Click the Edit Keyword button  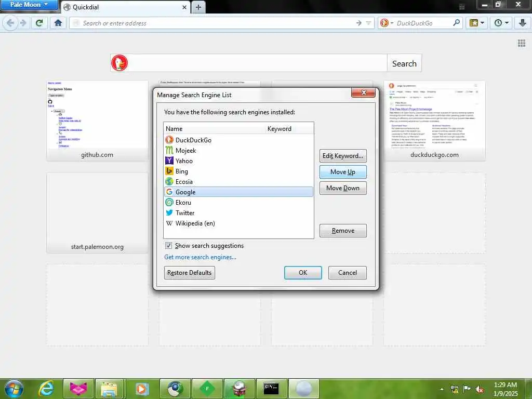[x=343, y=156]
